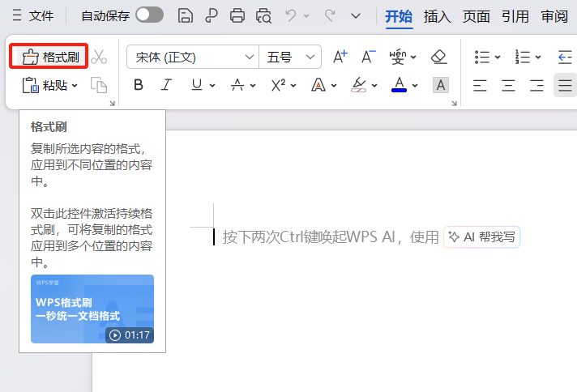Open the Underline style dropdown arrow
The image size is (577, 392).
pyautogui.click(x=212, y=86)
